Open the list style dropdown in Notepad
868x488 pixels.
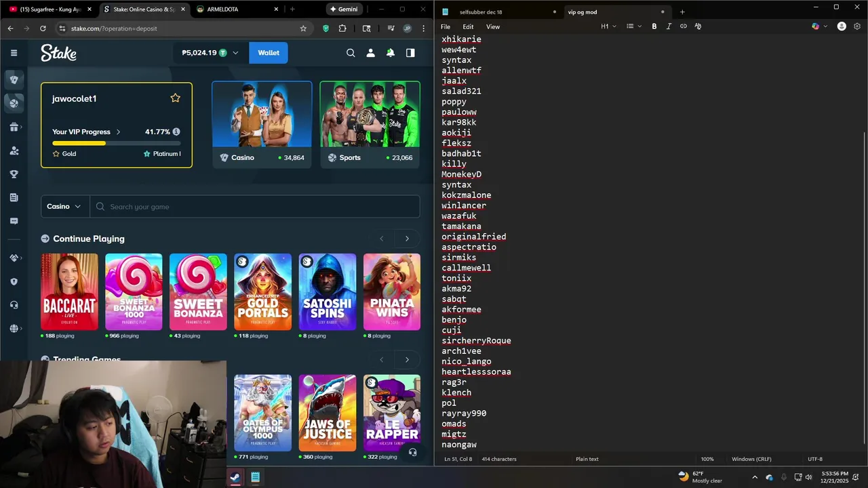point(634,26)
